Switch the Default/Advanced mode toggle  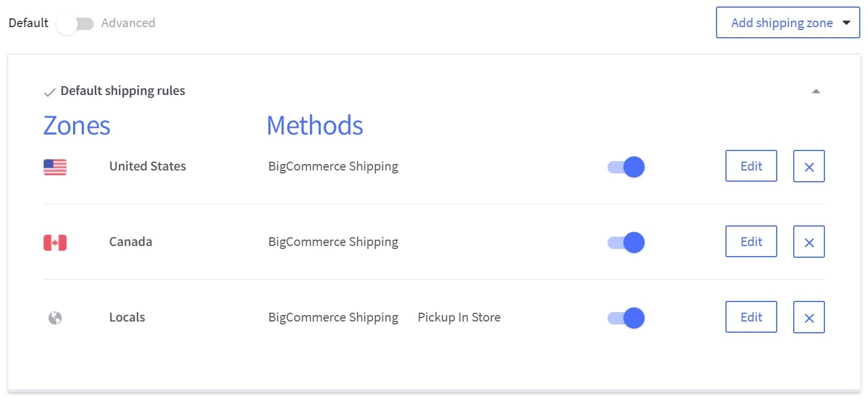[75, 24]
